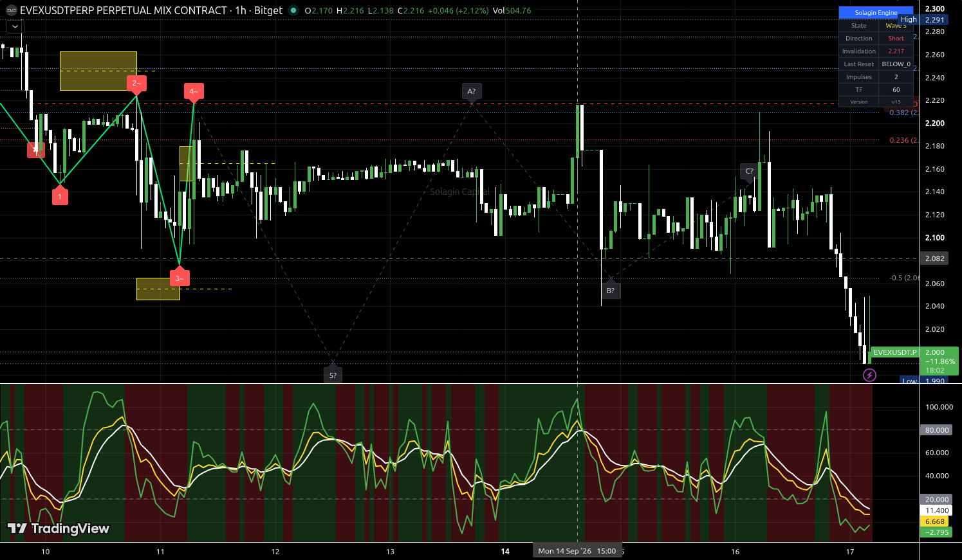Click the EVEXUSDT.P current price label

point(894,352)
